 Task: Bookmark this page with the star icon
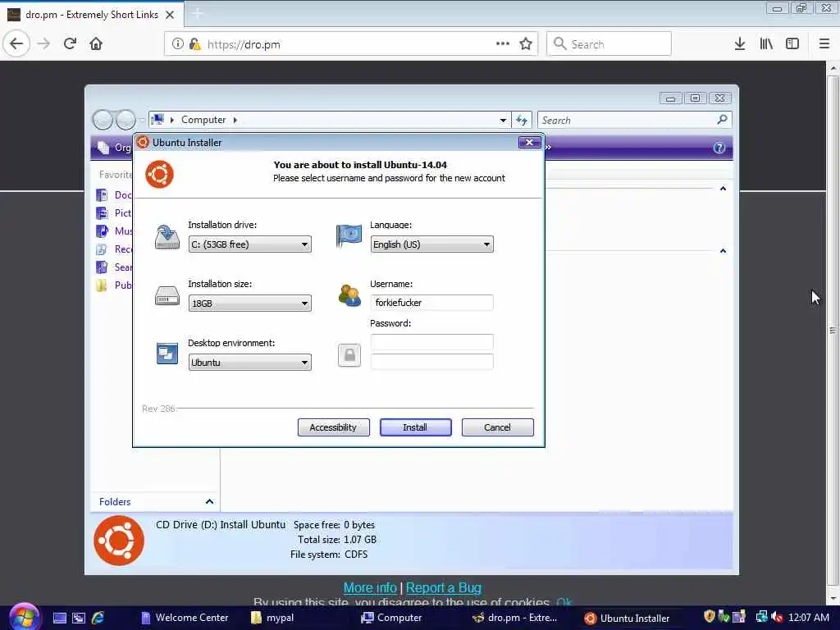point(526,44)
